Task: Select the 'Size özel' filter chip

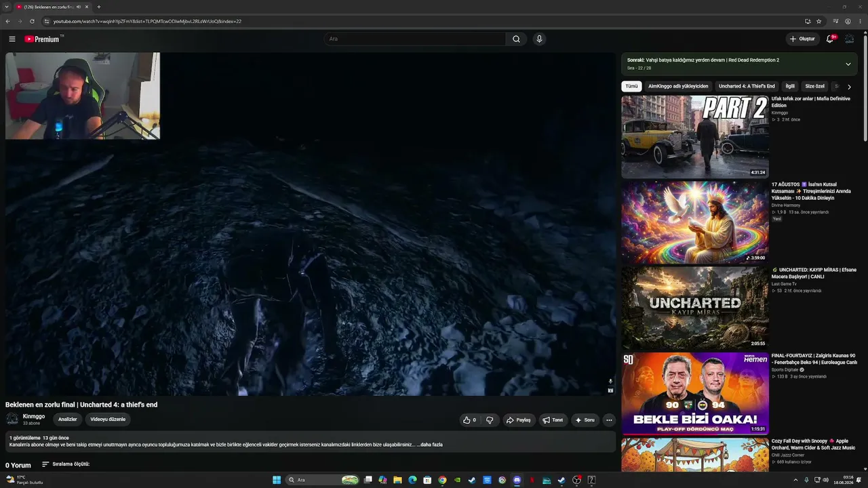Action: pyautogui.click(x=814, y=86)
